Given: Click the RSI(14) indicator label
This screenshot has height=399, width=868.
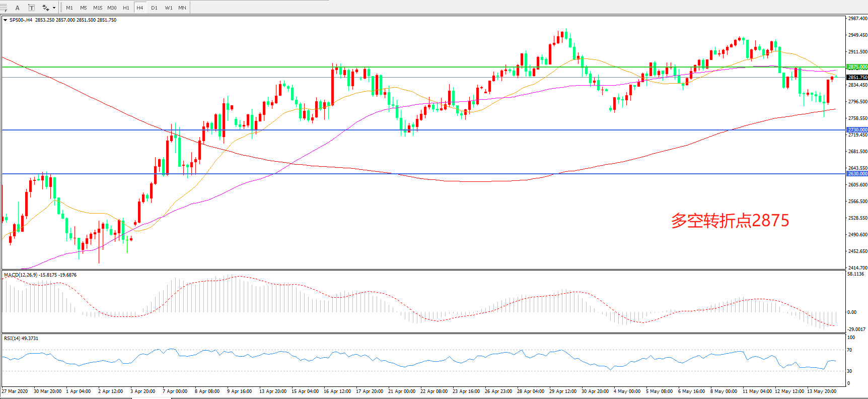Looking at the screenshot, I should tap(12, 339).
